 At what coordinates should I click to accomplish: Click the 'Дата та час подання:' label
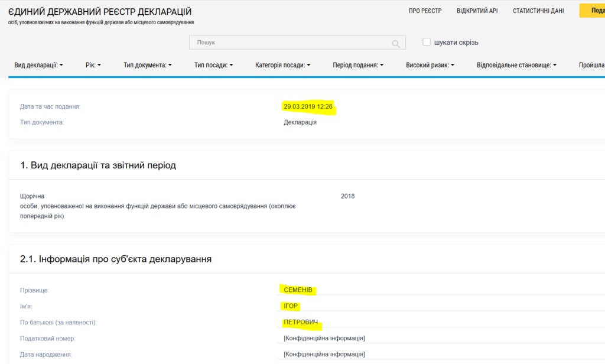point(50,106)
